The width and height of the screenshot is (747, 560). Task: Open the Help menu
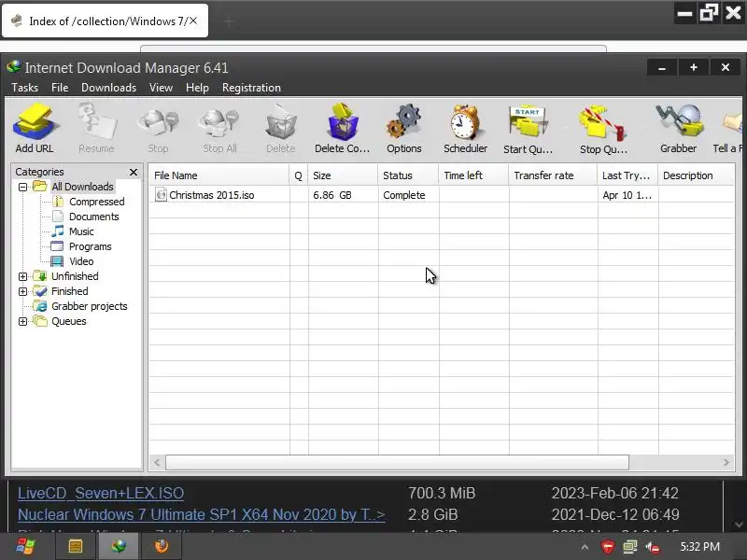(197, 88)
